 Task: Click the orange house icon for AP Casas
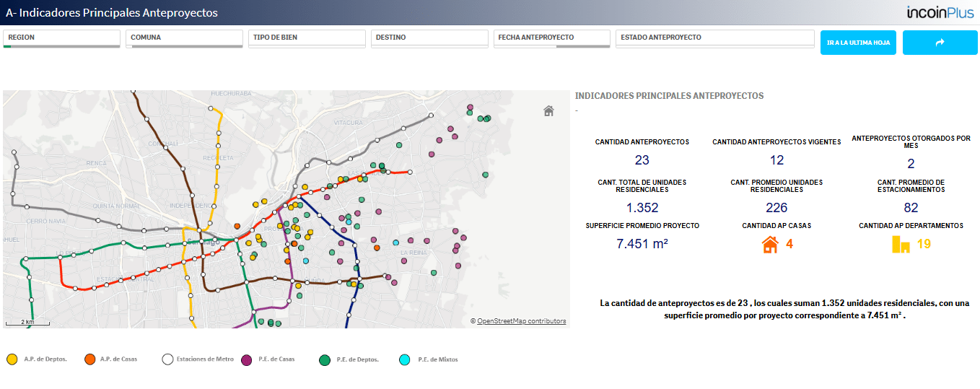(770, 245)
